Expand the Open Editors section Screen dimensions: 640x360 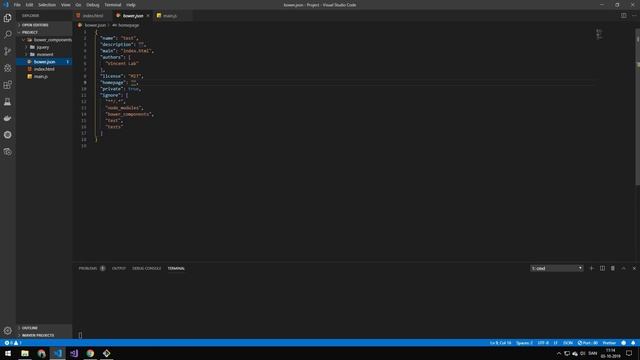pos(44,25)
